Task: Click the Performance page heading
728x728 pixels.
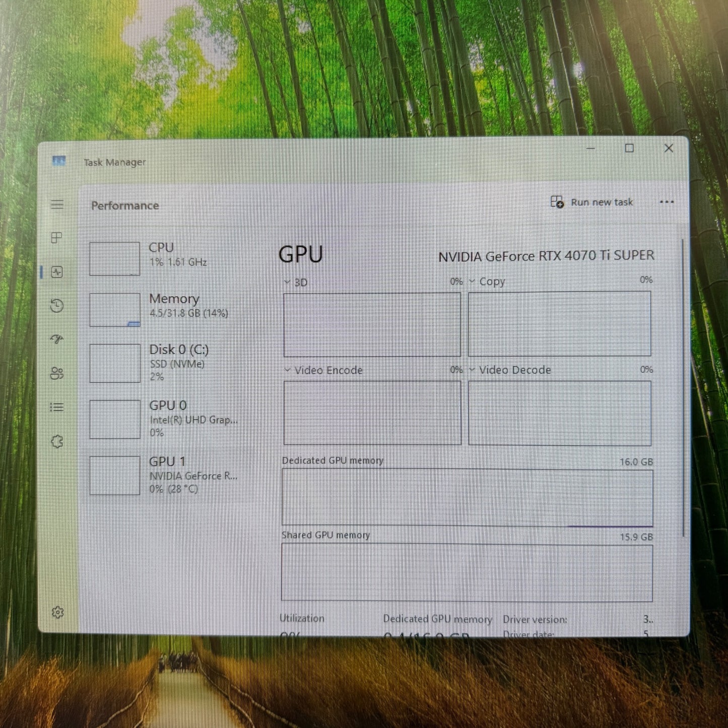Action: (x=125, y=206)
